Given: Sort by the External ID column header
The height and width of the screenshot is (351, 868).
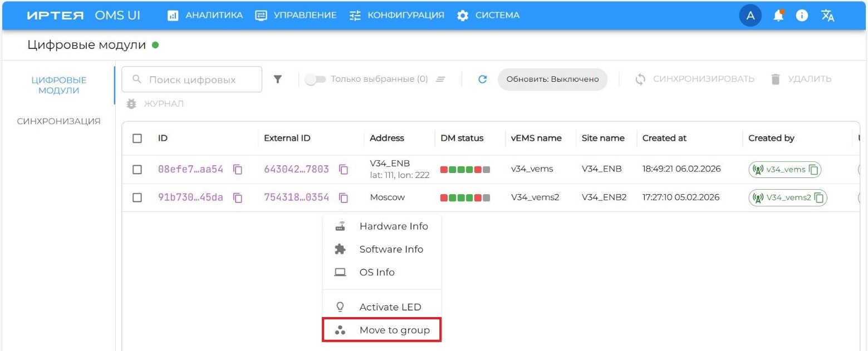Looking at the screenshot, I should click(x=287, y=139).
